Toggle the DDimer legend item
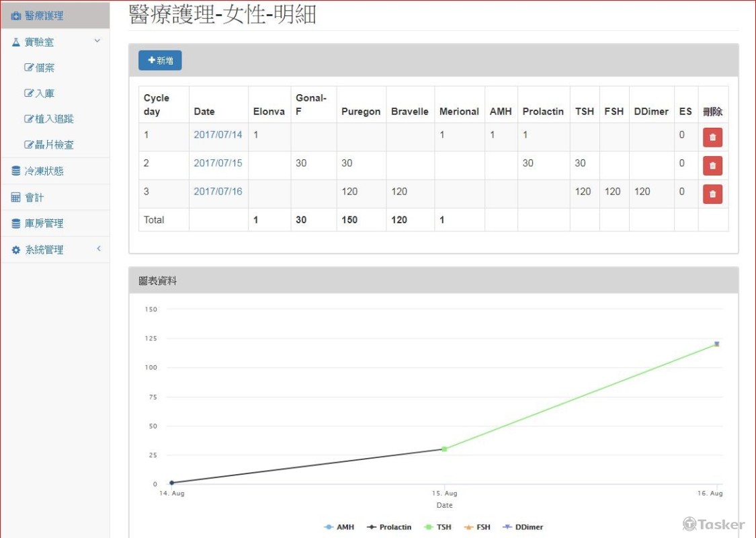The image size is (756, 538). pyautogui.click(x=523, y=527)
